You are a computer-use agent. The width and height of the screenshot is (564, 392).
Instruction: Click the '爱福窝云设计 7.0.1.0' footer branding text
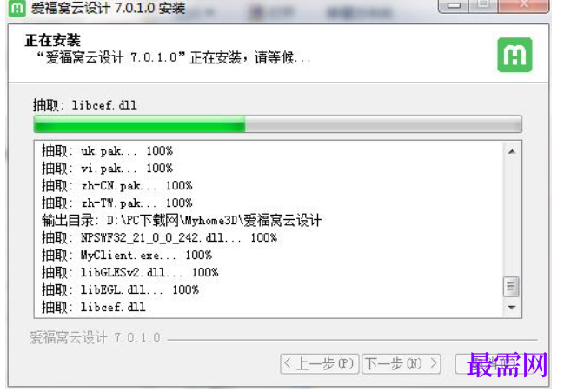pos(95,338)
